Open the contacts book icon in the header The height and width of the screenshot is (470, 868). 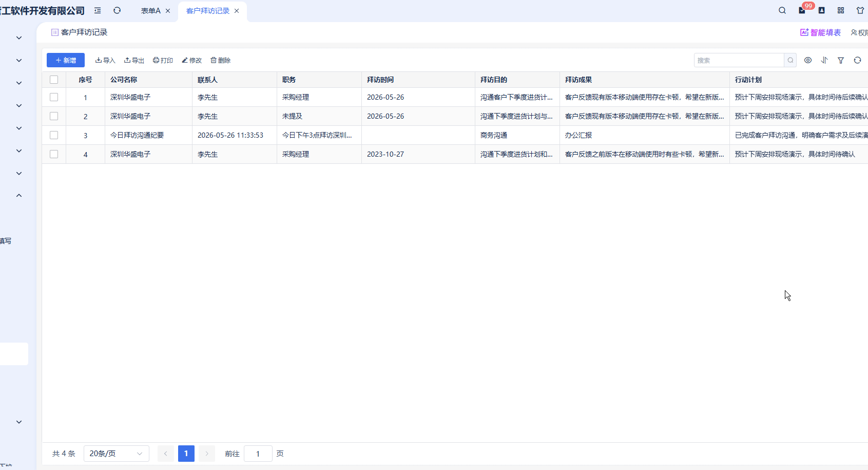coord(821,10)
